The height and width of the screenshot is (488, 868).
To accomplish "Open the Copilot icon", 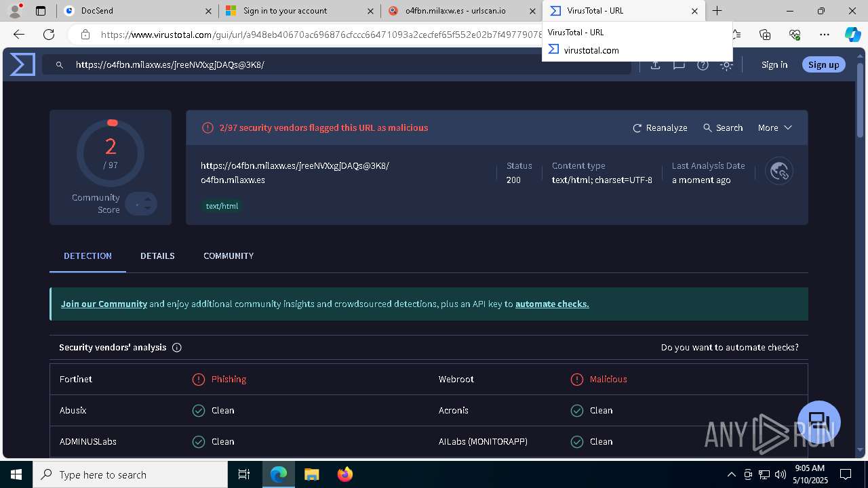I will [x=852, y=35].
